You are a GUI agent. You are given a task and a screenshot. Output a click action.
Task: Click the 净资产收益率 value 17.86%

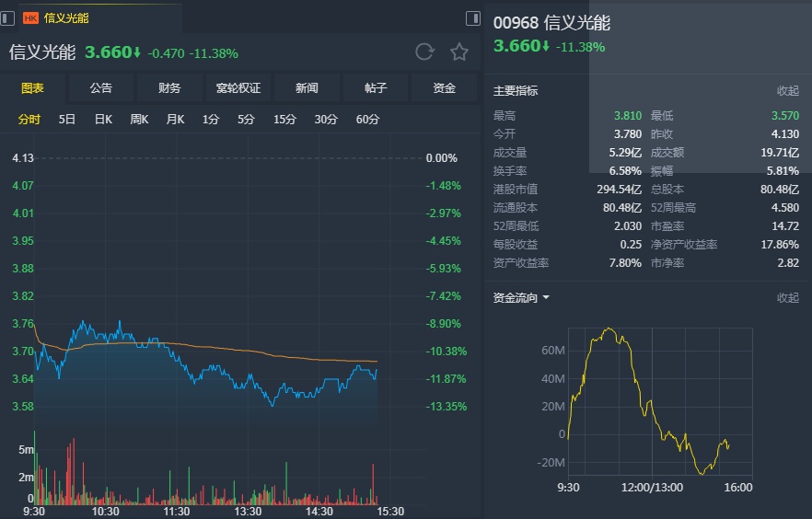coord(780,244)
